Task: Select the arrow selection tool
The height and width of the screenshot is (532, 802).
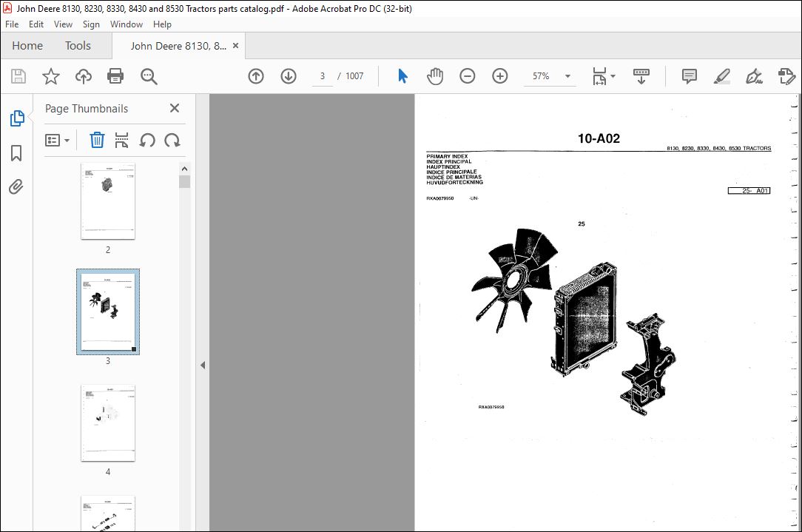Action: tap(402, 76)
